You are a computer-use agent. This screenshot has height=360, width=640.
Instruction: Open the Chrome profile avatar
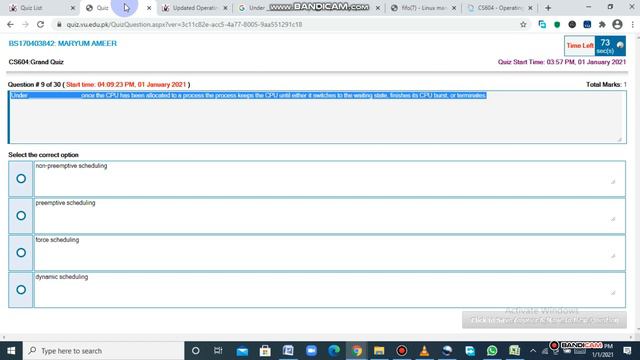[x=617, y=24]
